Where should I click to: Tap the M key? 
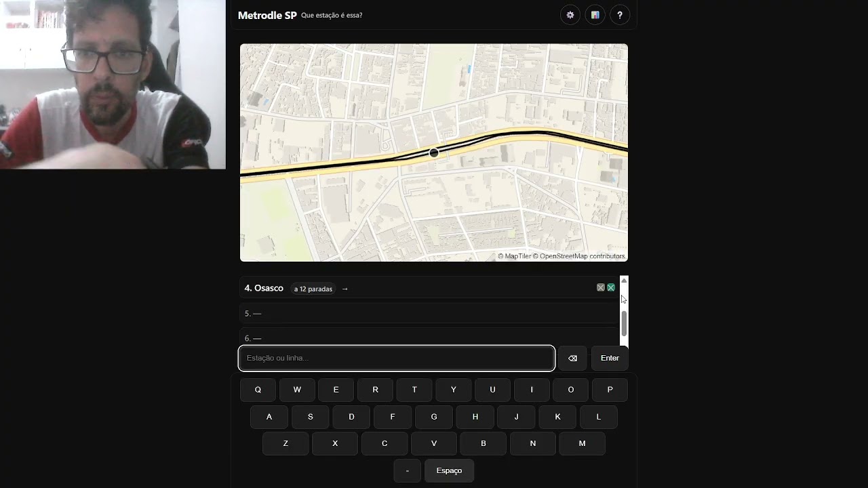tap(582, 443)
